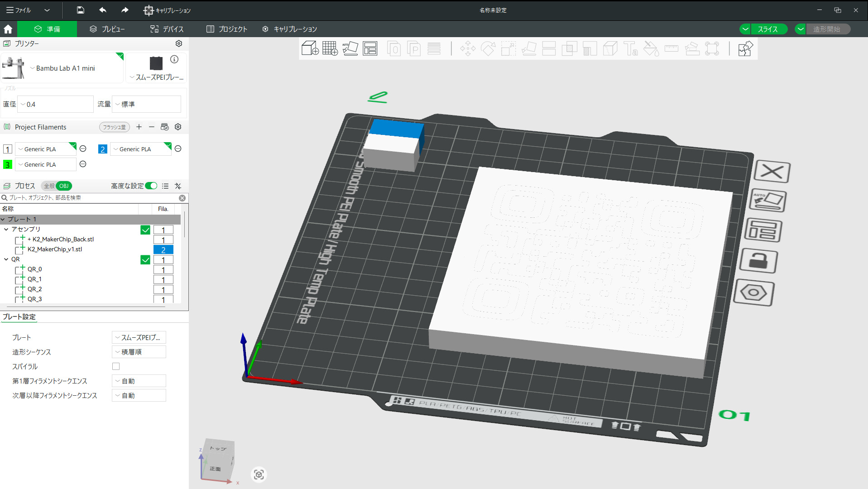Select the Measure ruler tool

click(x=671, y=48)
